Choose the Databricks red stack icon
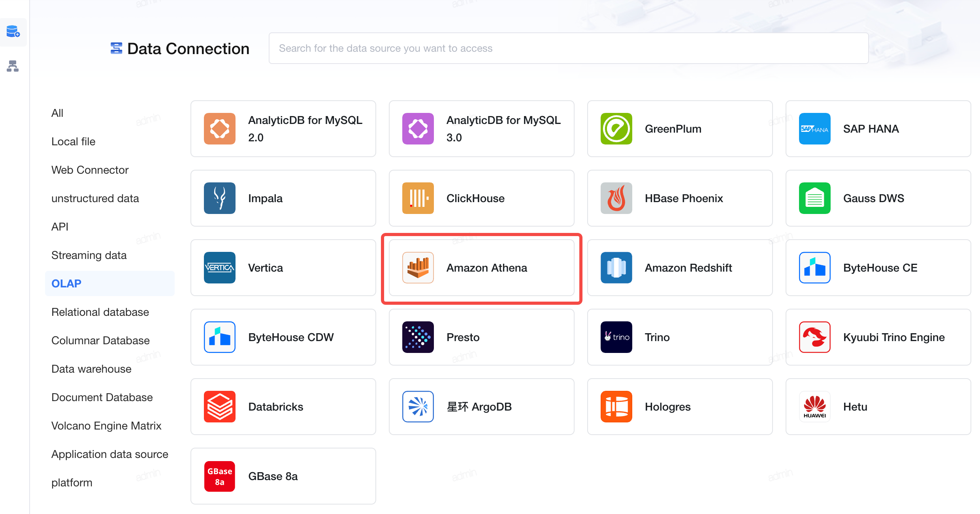Image resolution: width=980 pixels, height=514 pixels. [x=219, y=407]
